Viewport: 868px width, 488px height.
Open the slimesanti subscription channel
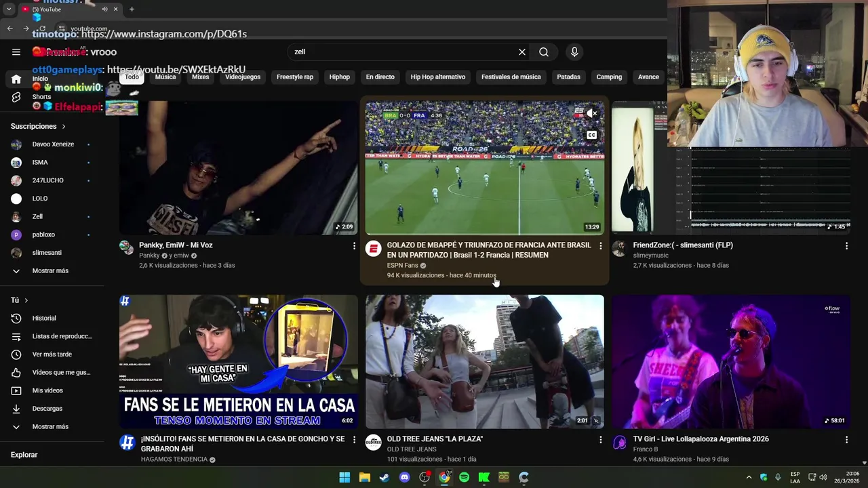click(x=51, y=253)
